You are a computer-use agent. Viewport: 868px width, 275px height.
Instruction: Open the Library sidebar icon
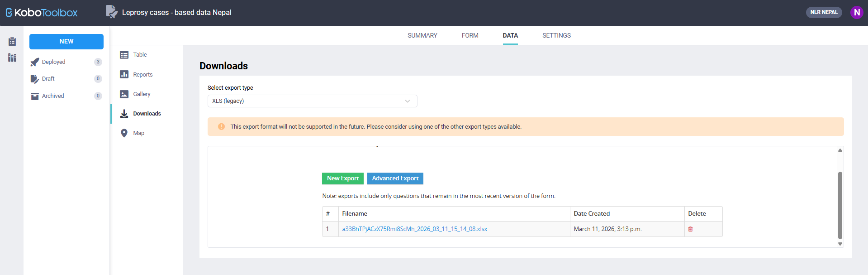12,58
